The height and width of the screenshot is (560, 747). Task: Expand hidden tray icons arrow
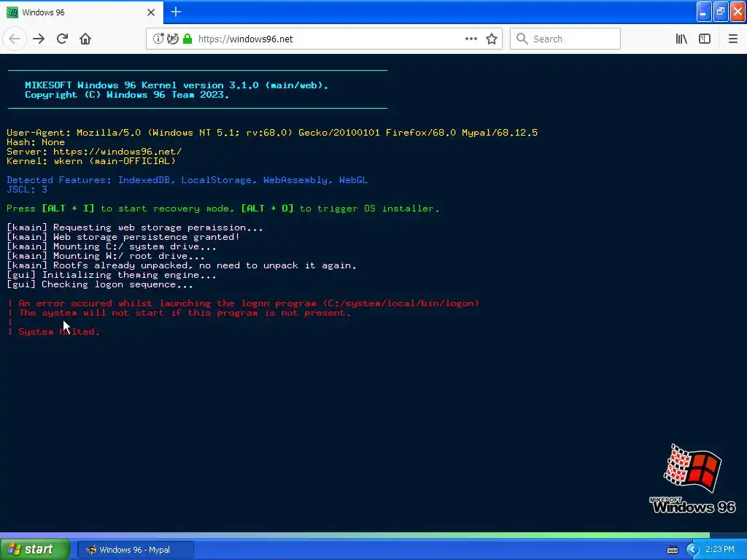[x=692, y=550]
